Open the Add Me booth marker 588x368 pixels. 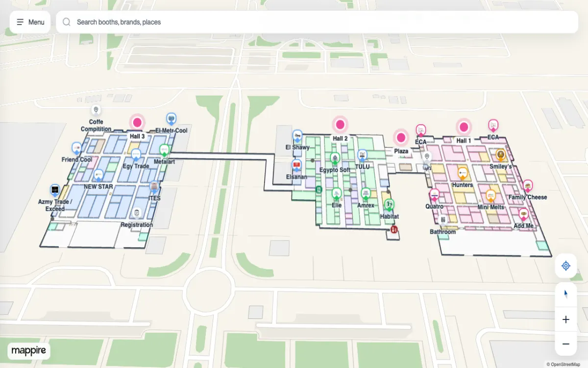(x=524, y=214)
